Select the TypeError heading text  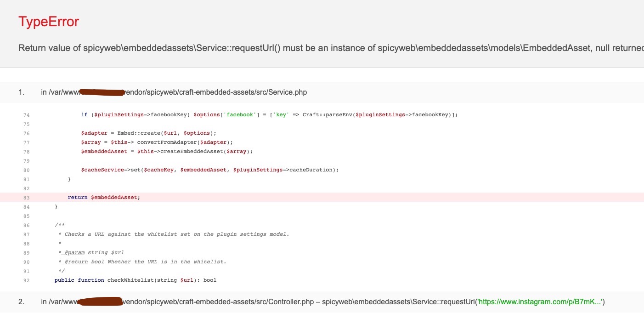pyautogui.click(x=49, y=21)
